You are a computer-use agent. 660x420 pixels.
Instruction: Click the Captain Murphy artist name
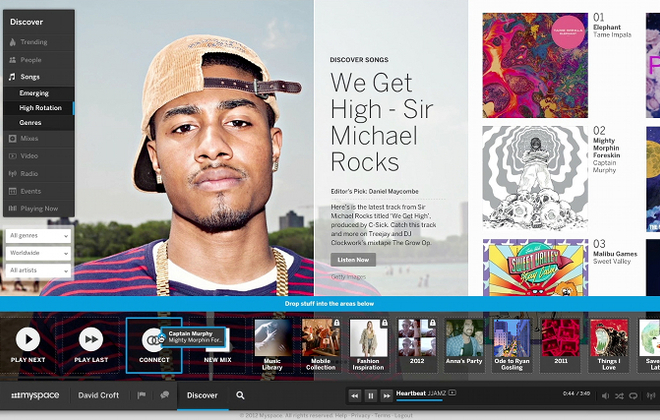(605, 166)
